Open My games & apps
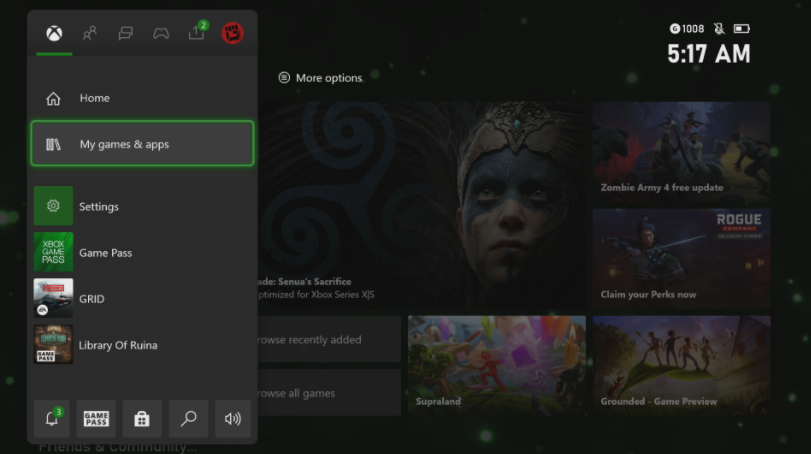 click(142, 144)
